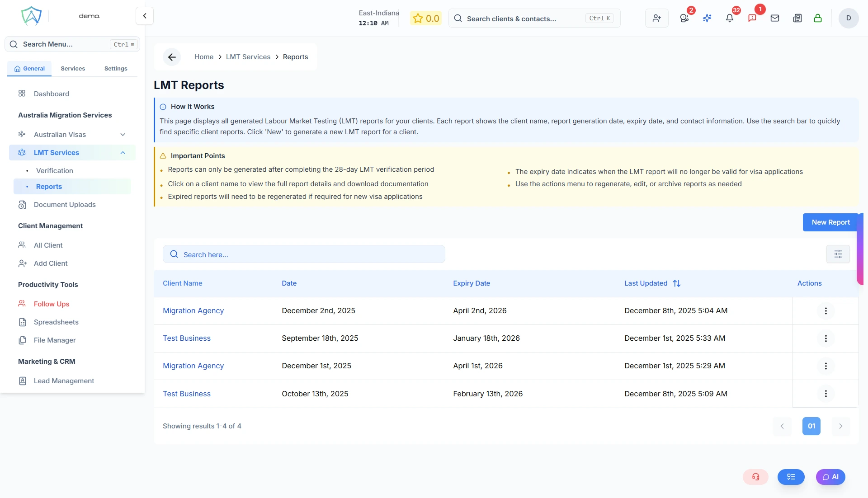Screen dimensions: 868x498
Task: Click the red headset support button
Action: coord(755,477)
